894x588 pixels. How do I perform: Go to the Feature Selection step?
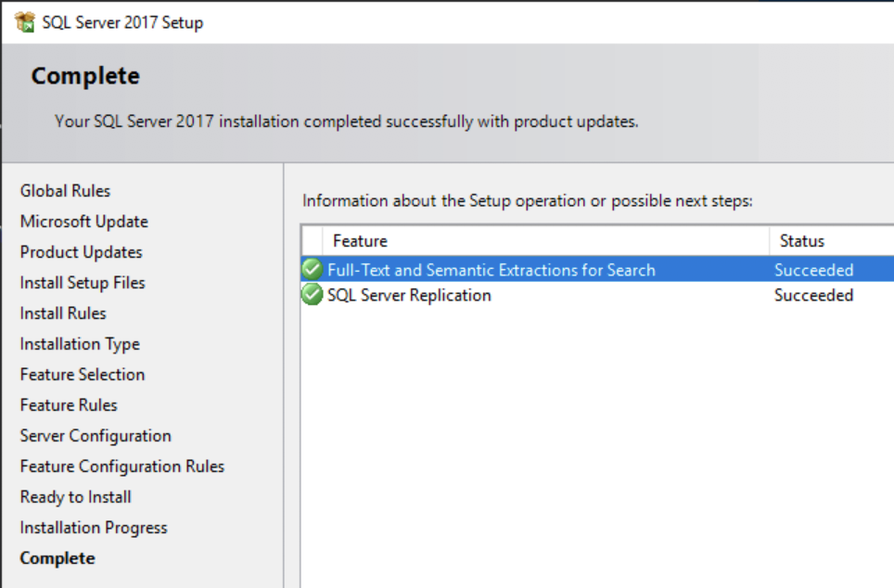pyautogui.click(x=82, y=374)
